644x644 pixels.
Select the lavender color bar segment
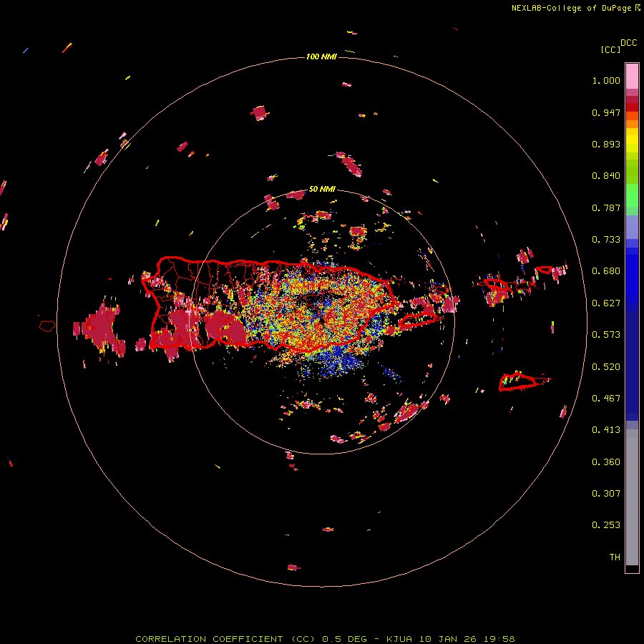[x=632, y=227]
